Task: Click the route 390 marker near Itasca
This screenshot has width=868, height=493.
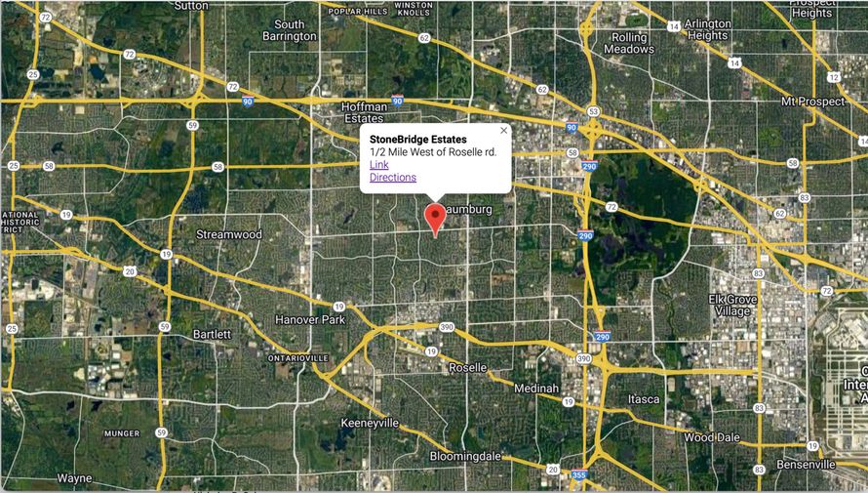Action: click(x=584, y=358)
